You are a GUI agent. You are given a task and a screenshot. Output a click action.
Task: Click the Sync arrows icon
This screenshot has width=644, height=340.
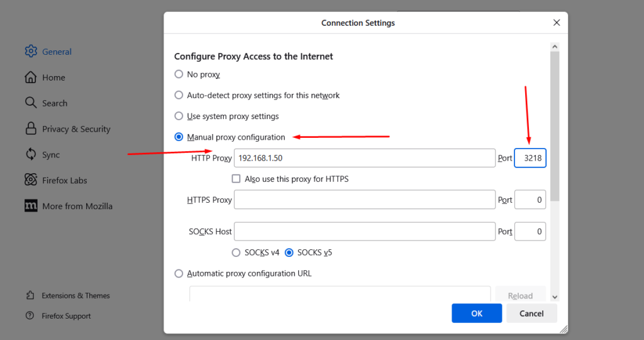tap(31, 154)
